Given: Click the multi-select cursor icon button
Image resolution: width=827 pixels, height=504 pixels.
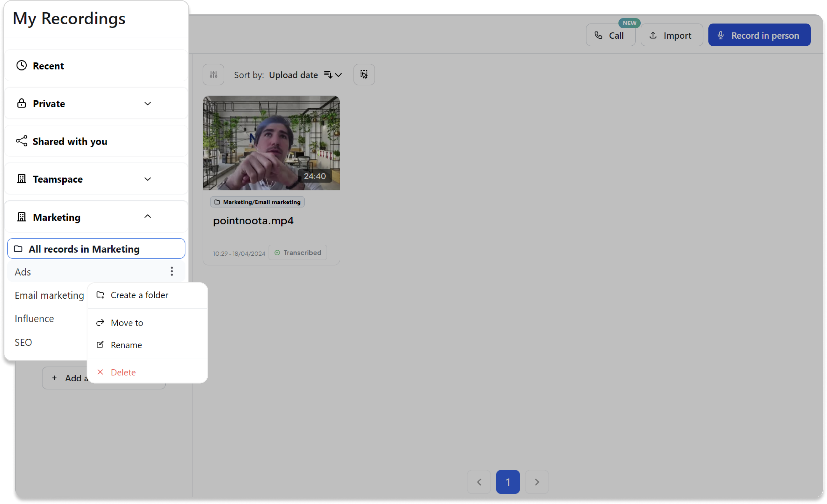Looking at the screenshot, I should coord(364,74).
